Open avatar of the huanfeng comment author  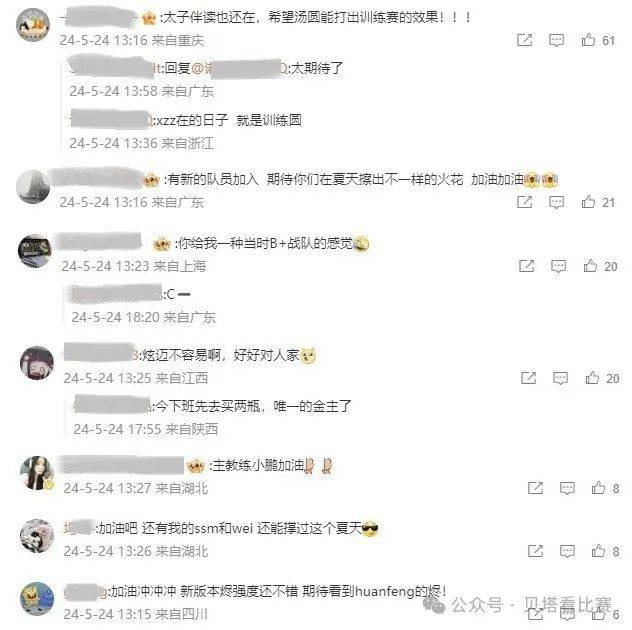[x=37, y=599]
